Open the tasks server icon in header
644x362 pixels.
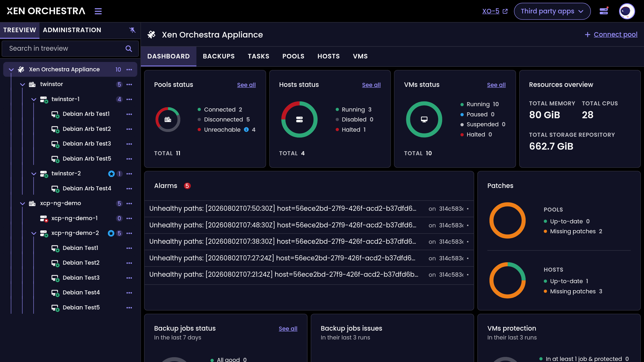click(x=604, y=11)
